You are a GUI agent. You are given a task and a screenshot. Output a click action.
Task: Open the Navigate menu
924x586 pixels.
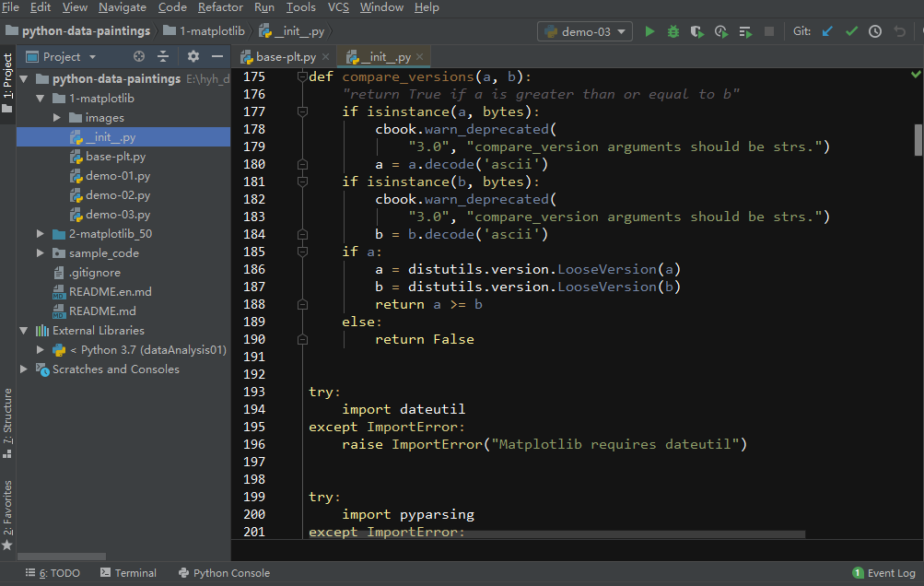123,7
